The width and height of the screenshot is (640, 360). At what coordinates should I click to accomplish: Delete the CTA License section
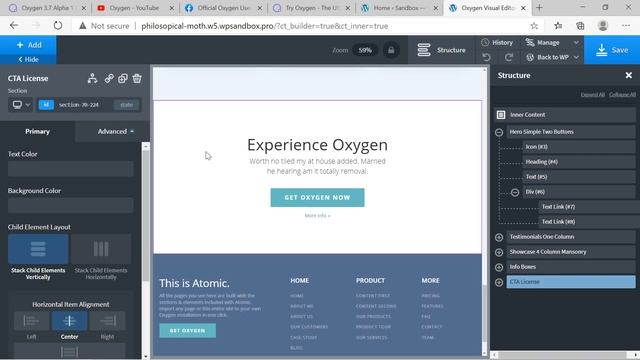tap(137, 78)
